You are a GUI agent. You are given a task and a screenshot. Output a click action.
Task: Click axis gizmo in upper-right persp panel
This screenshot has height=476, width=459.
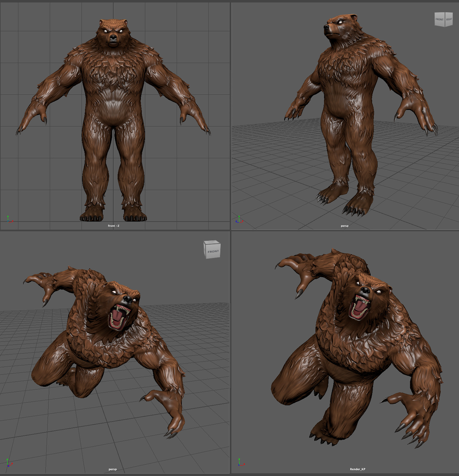(x=239, y=219)
